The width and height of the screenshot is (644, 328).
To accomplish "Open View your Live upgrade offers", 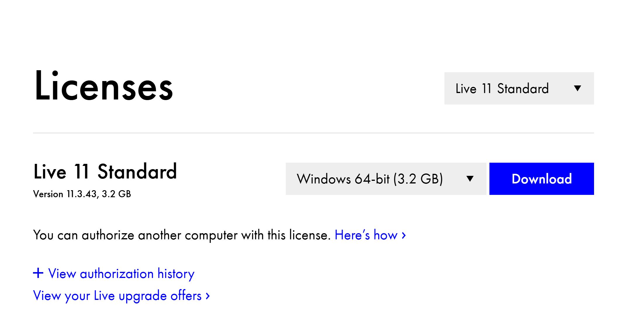I will point(117,296).
